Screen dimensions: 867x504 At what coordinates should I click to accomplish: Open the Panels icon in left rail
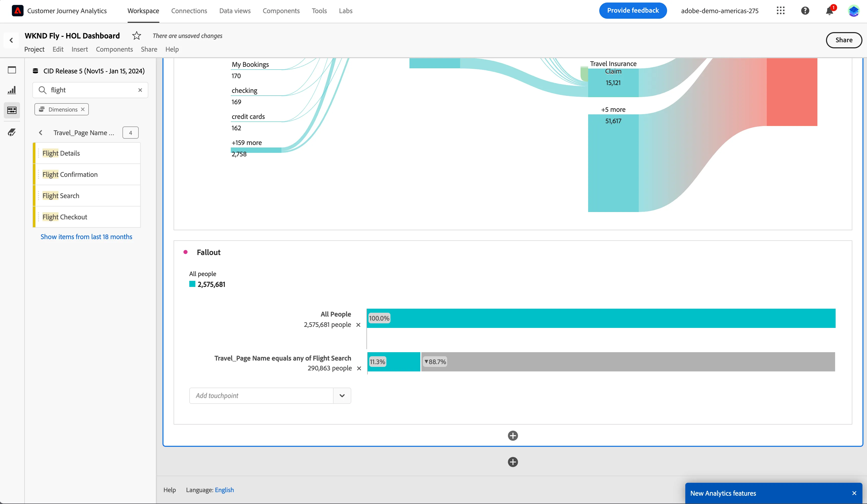pos(12,70)
